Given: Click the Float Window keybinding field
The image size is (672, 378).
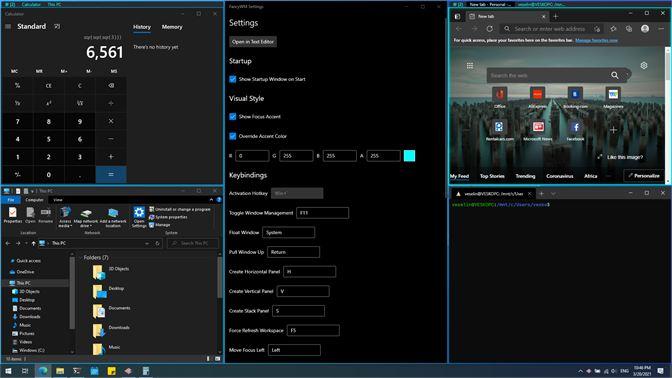Looking at the screenshot, I should coord(288,233).
